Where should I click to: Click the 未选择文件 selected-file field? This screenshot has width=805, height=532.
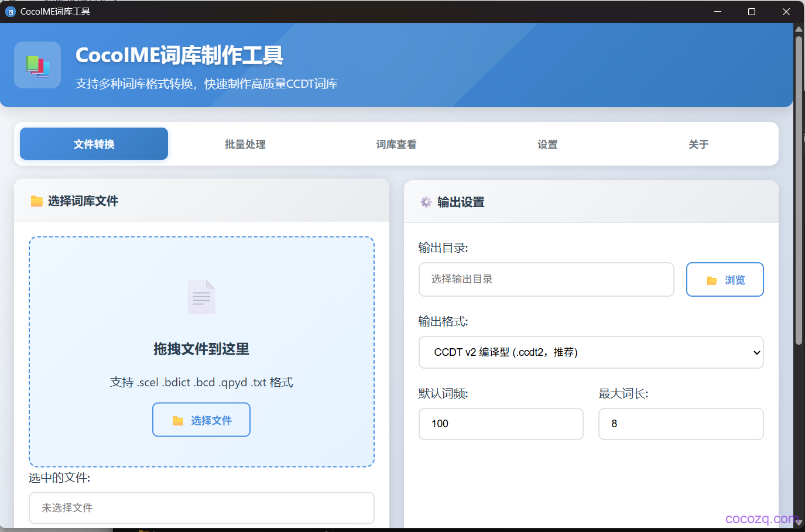(x=201, y=508)
